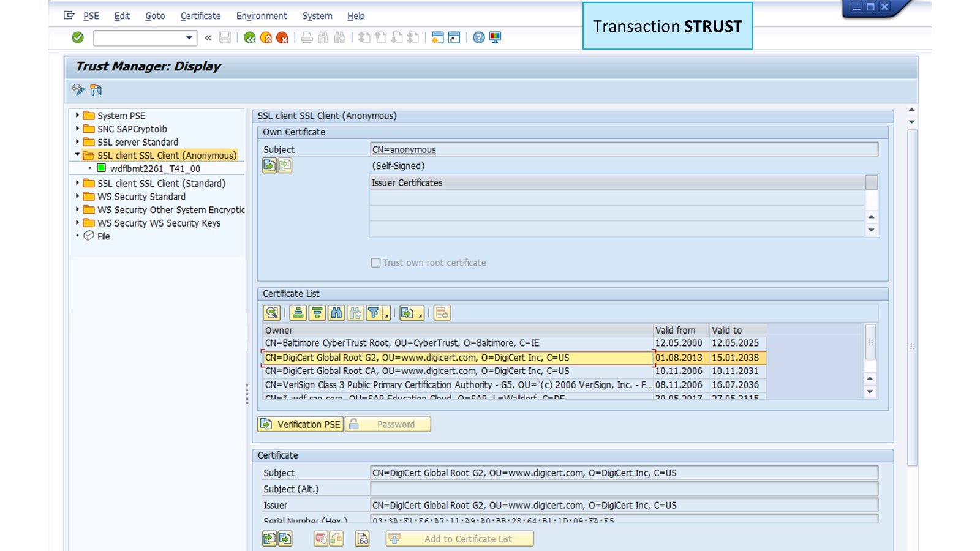Click the Valid from column header

tap(681, 330)
